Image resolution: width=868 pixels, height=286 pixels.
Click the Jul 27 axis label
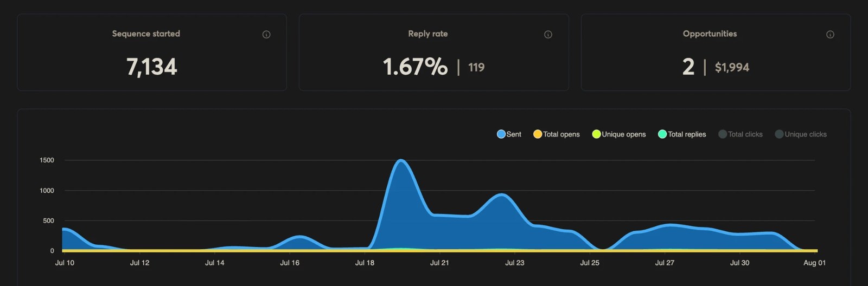click(x=665, y=263)
